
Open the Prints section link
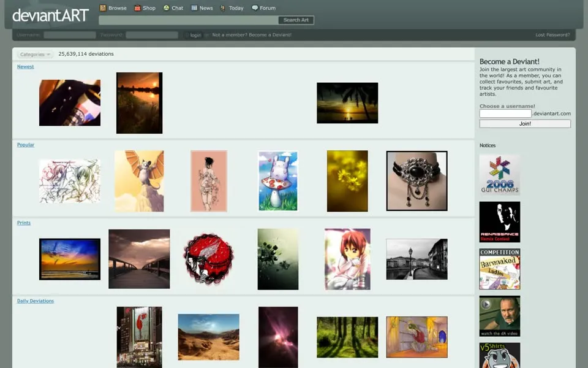[24, 223]
